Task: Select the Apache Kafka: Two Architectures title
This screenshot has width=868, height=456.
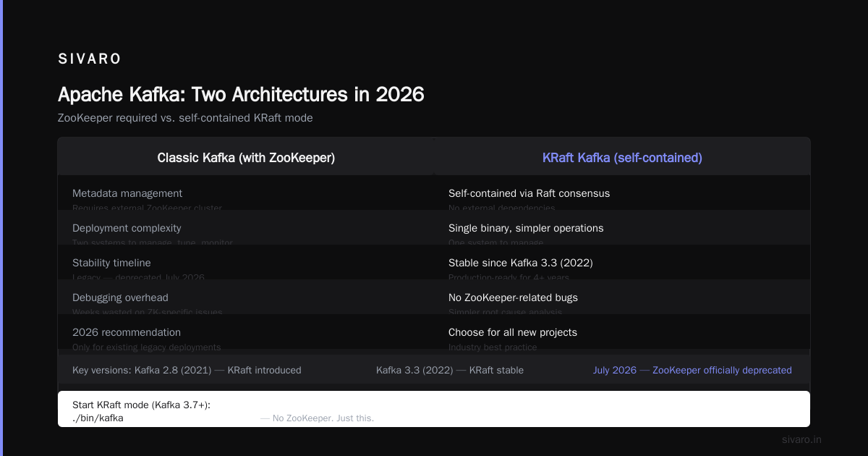Action: (x=241, y=95)
